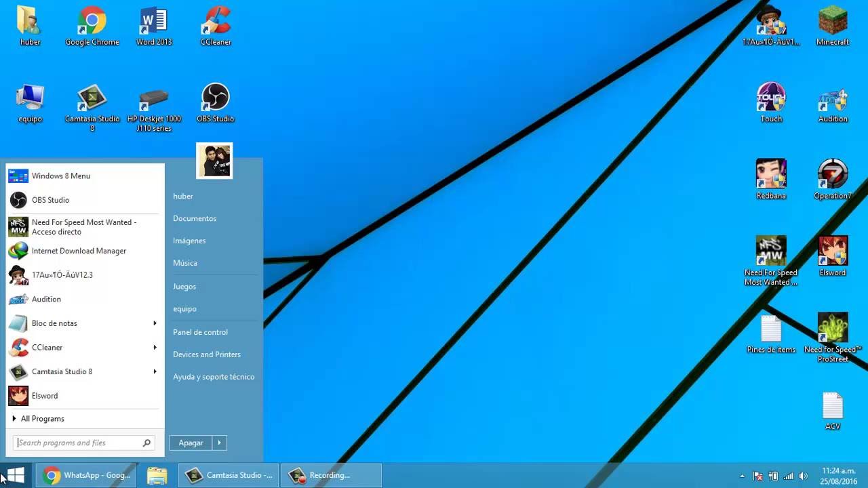Open File Explorer from the taskbar
The height and width of the screenshot is (488, 868).
tap(157, 475)
